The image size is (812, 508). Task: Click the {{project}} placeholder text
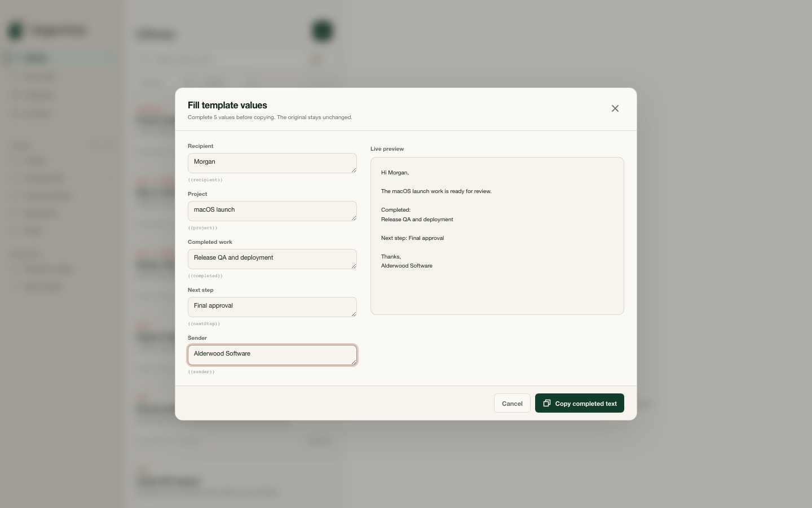click(202, 228)
